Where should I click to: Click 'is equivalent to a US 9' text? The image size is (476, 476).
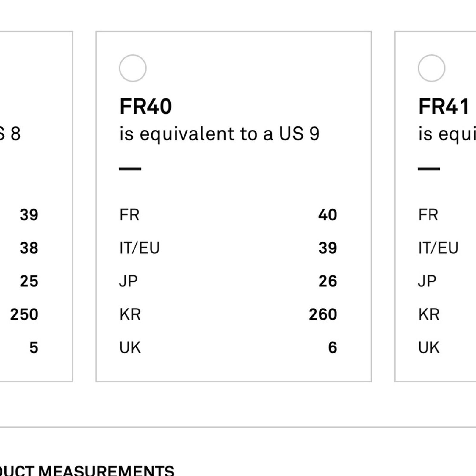(220, 134)
